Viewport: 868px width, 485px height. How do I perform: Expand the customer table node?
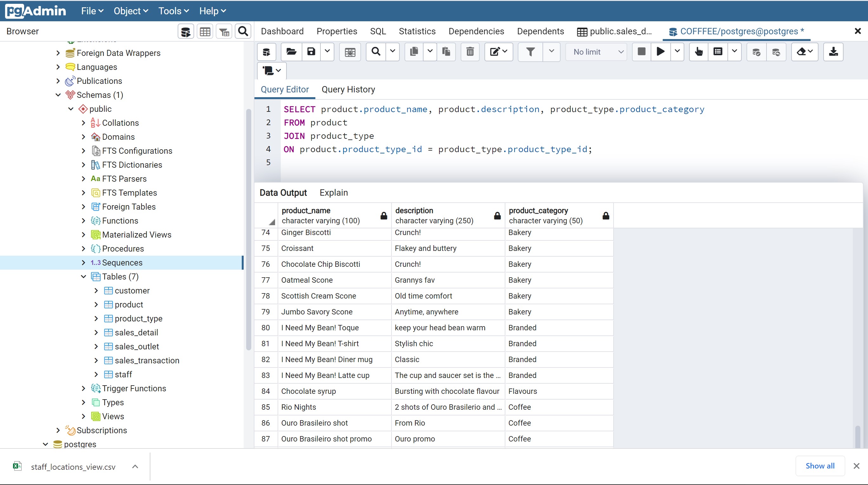[x=96, y=290]
